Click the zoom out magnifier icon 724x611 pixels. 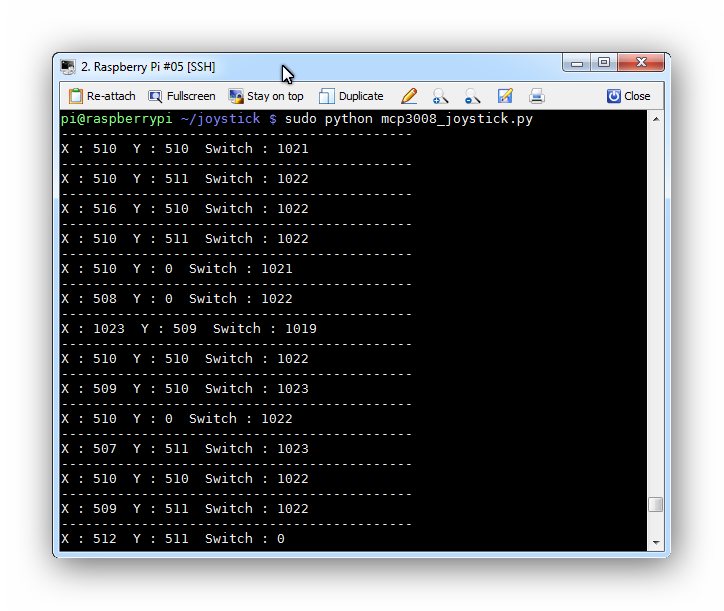472,96
